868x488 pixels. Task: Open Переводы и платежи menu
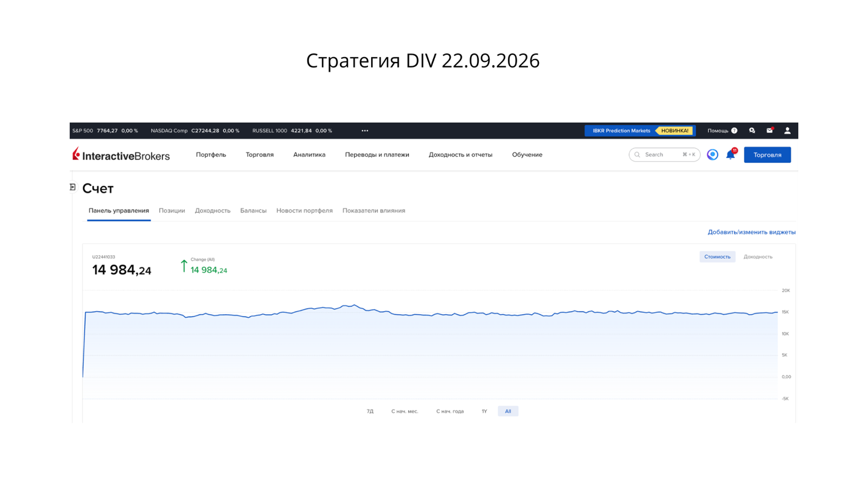(377, 155)
